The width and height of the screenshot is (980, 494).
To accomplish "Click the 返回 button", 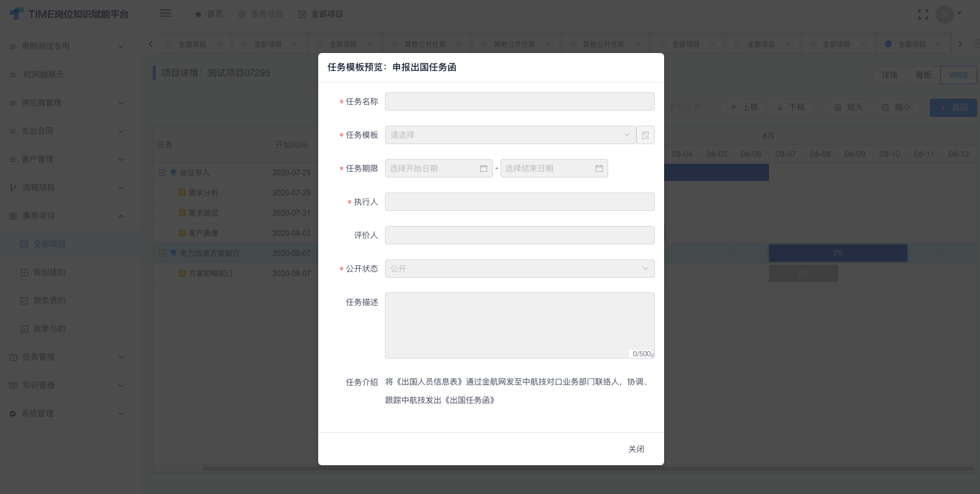I will (x=953, y=107).
